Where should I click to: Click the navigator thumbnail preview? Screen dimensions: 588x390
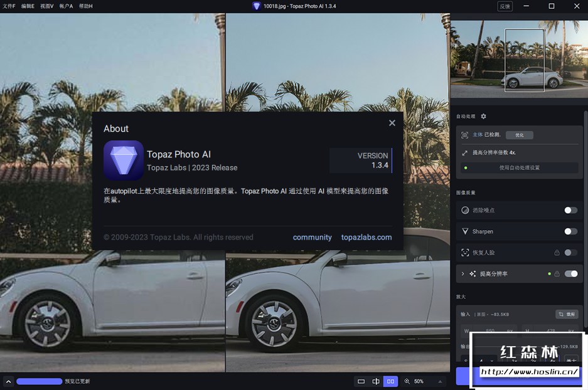pyautogui.click(x=519, y=60)
